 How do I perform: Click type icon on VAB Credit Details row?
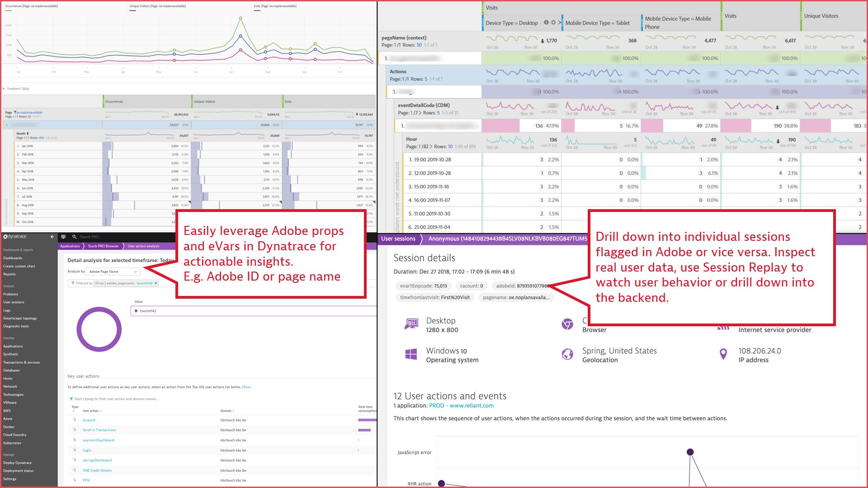pos(74,470)
